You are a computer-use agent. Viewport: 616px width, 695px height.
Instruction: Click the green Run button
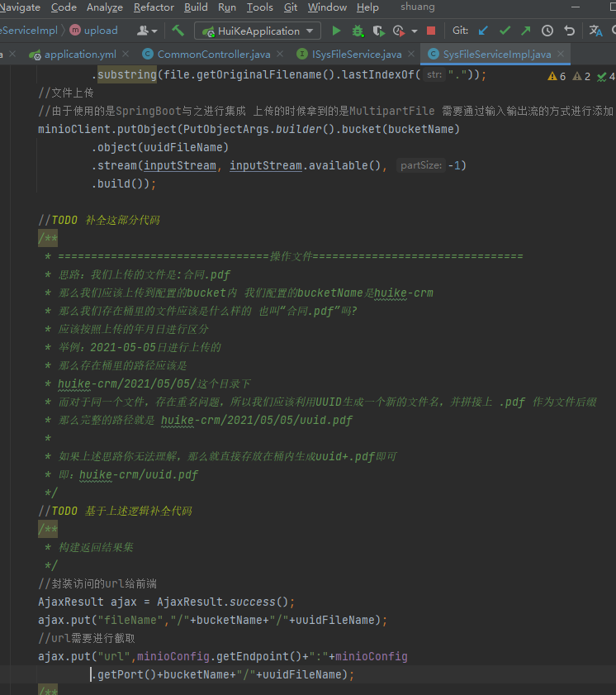[336, 31]
